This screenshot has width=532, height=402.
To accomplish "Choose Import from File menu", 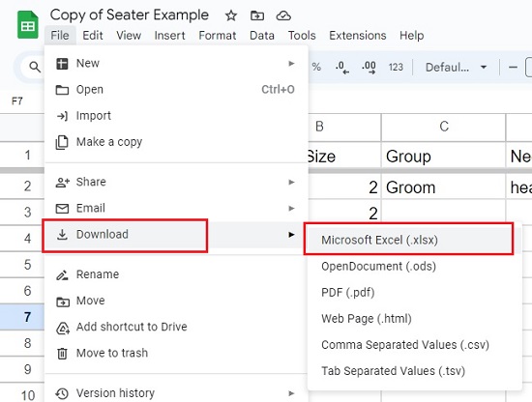I will [x=176, y=116].
